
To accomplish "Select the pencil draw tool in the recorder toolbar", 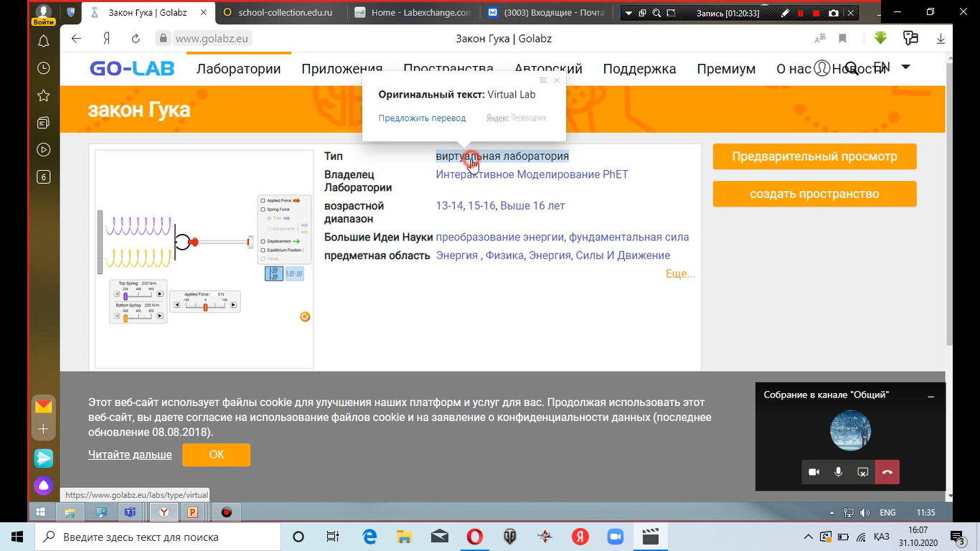I will click(785, 13).
